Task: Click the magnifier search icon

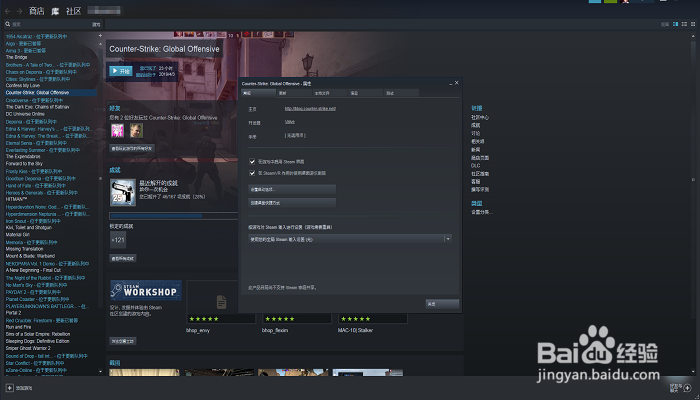Action: click(x=8, y=24)
